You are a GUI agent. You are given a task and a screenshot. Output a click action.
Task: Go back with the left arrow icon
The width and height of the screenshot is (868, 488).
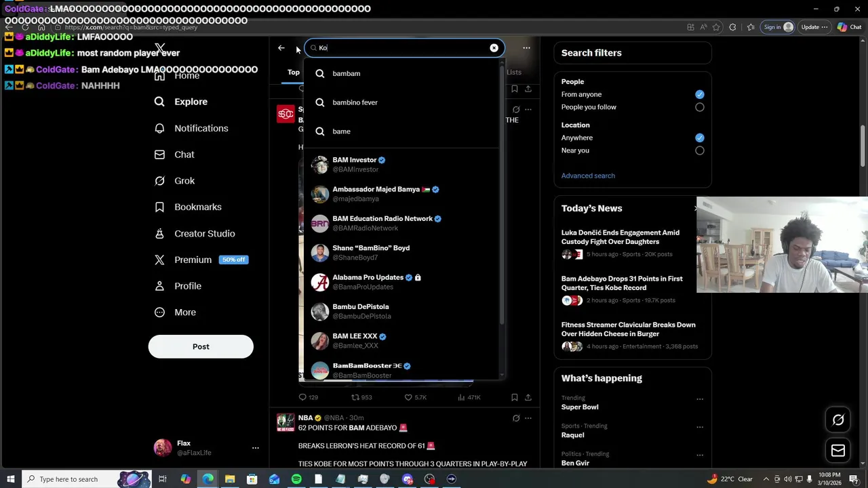pos(281,47)
